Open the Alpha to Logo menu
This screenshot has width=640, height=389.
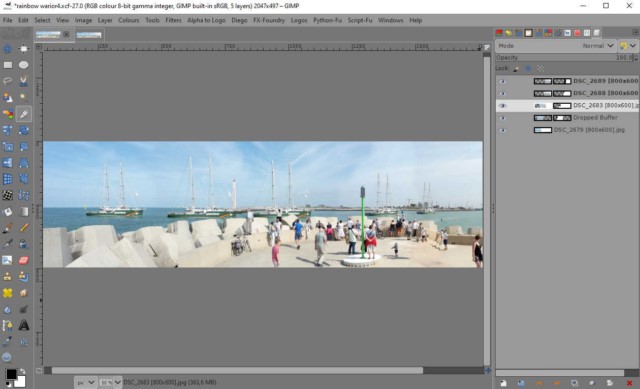coord(206,20)
